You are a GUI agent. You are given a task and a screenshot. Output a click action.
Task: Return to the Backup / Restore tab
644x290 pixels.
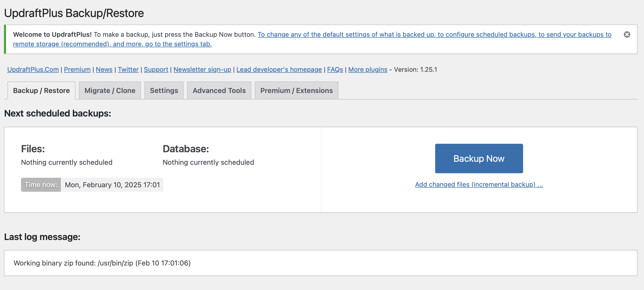coord(41,90)
